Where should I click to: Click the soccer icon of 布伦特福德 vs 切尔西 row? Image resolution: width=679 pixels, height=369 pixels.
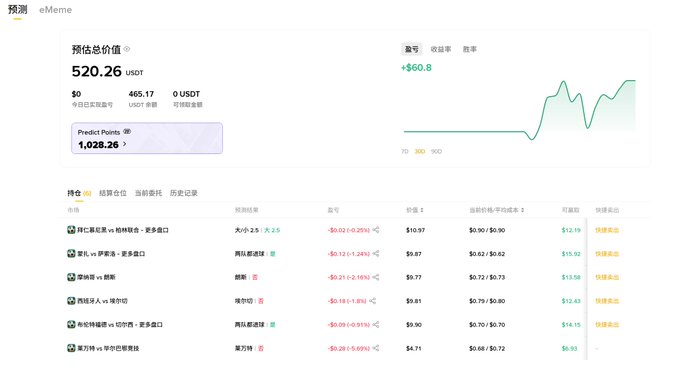coord(71,324)
